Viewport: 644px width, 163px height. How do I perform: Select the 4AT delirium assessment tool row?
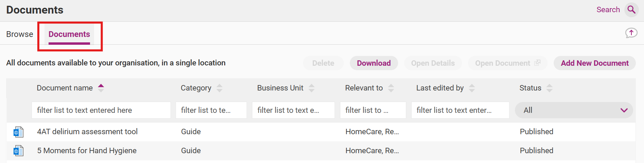(x=87, y=132)
